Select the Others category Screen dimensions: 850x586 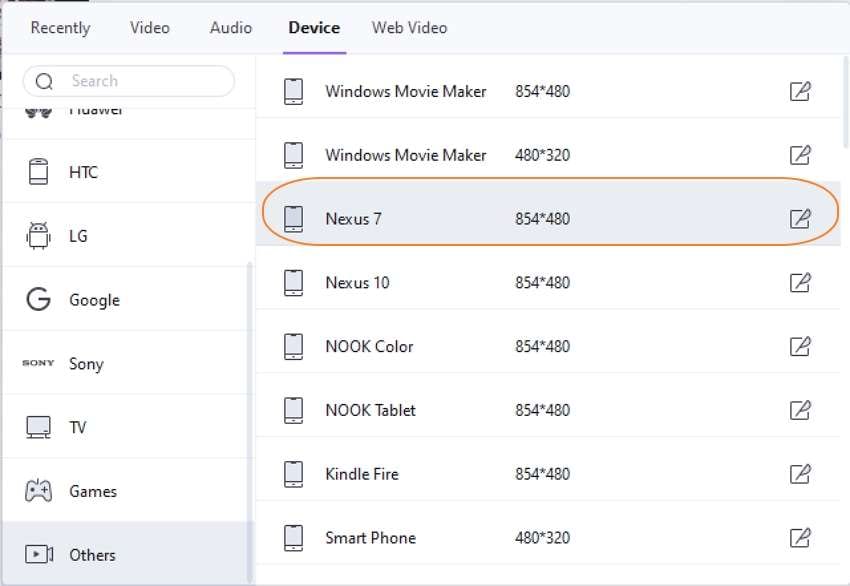coord(92,555)
